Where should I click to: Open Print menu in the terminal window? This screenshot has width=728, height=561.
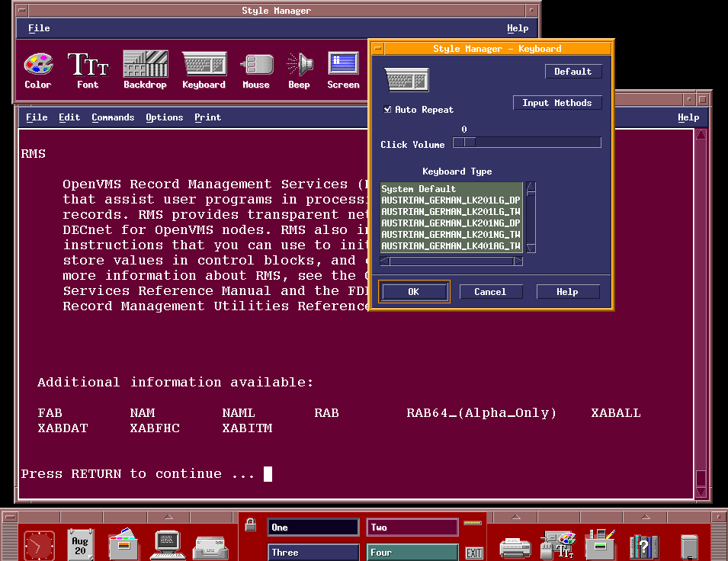(x=207, y=117)
